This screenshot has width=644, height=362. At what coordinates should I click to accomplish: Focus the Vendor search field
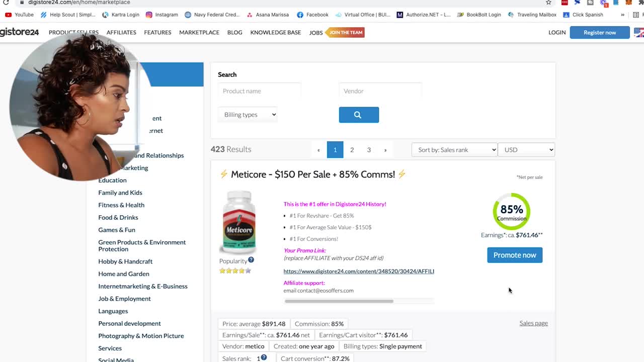(380, 91)
